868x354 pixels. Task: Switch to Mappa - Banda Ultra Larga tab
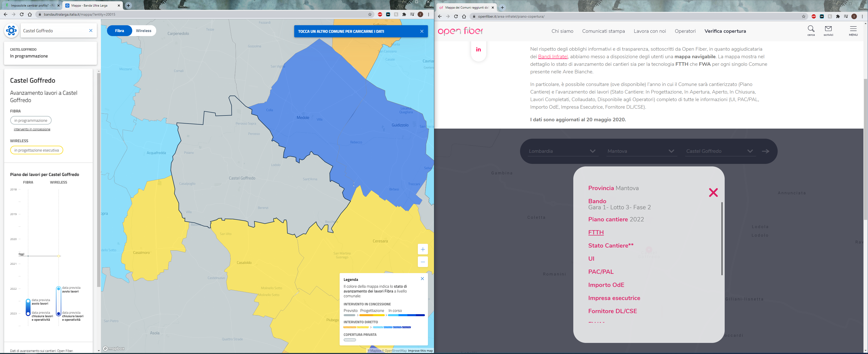click(89, 5)
